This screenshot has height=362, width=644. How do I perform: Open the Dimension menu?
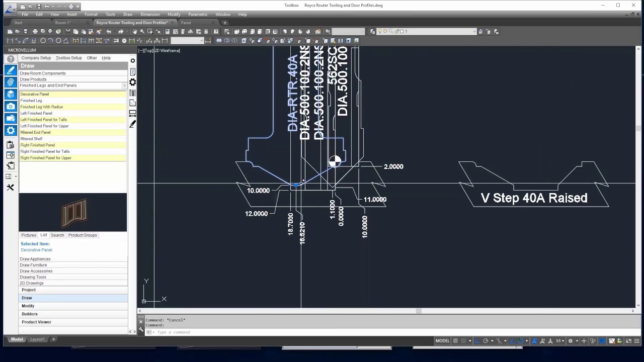coord(150,15)
